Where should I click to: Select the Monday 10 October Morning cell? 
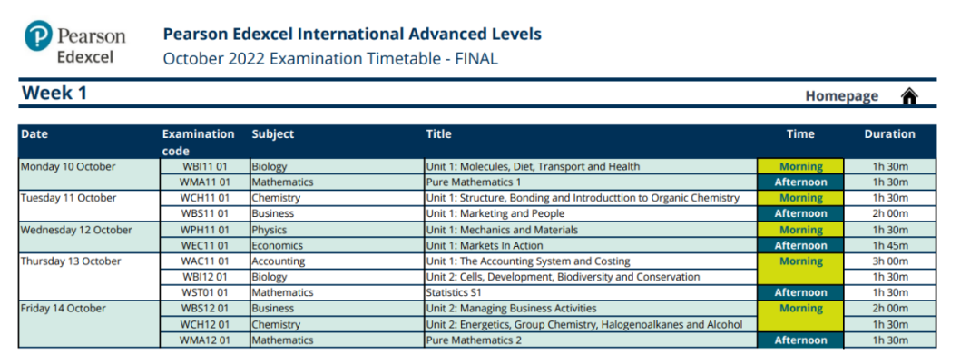800,166
